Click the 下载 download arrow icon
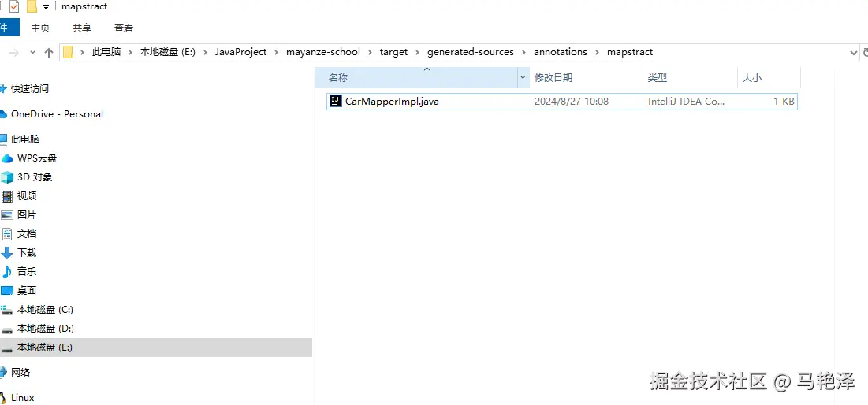868x405 pixels. point(6,253)
